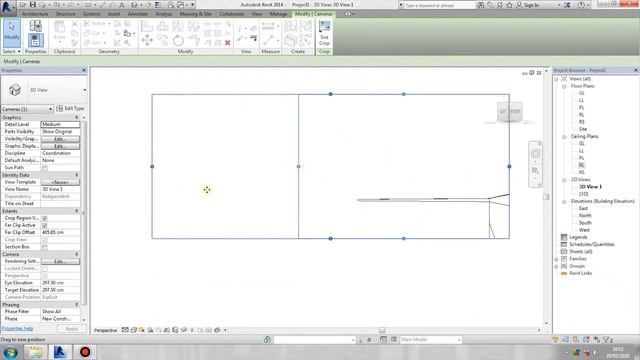Open the Manage ribbon tab
Screen dimensions: 640x360
pyautogui.click(x=278, y=14)
